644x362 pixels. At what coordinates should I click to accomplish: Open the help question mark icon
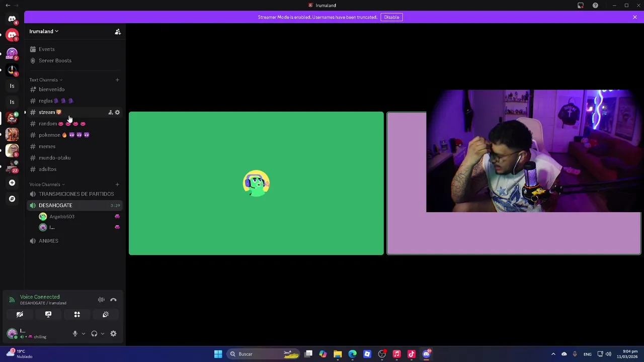point(595,6)
